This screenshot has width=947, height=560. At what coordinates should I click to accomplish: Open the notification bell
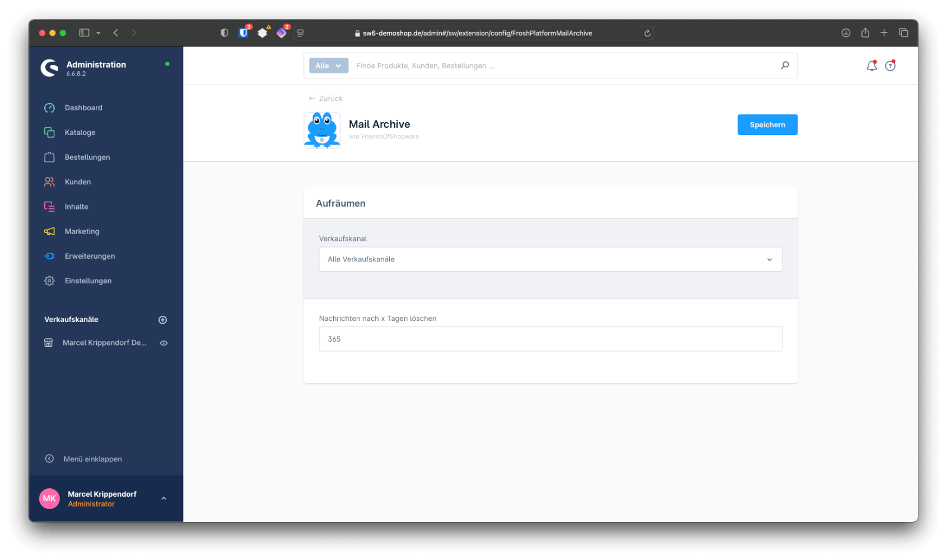pos(871,66)
